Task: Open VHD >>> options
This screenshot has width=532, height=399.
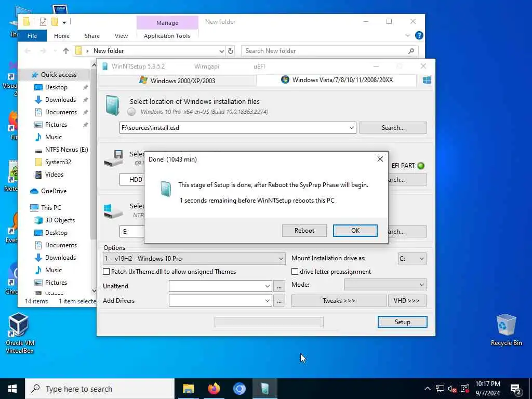Action: click(x=407, y=301)
